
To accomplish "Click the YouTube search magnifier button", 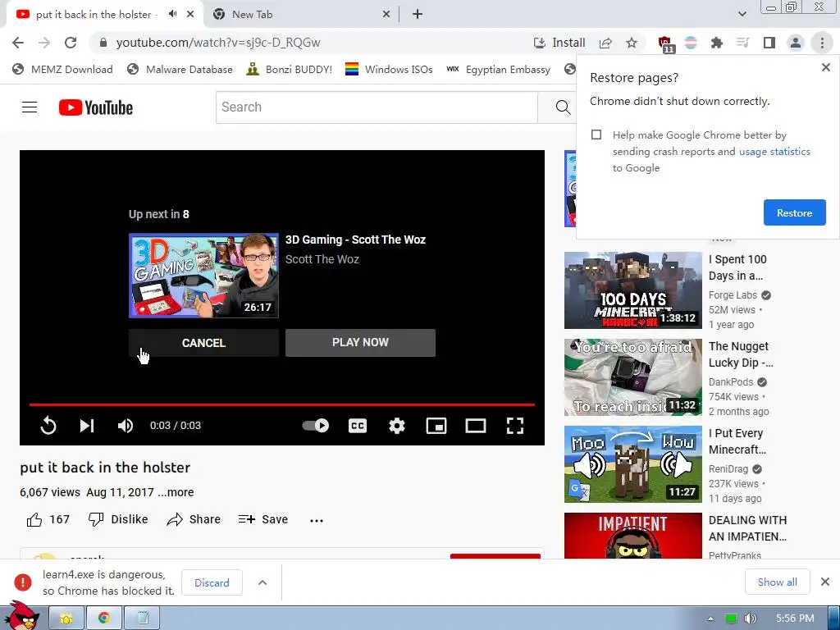I will (563, 107).
